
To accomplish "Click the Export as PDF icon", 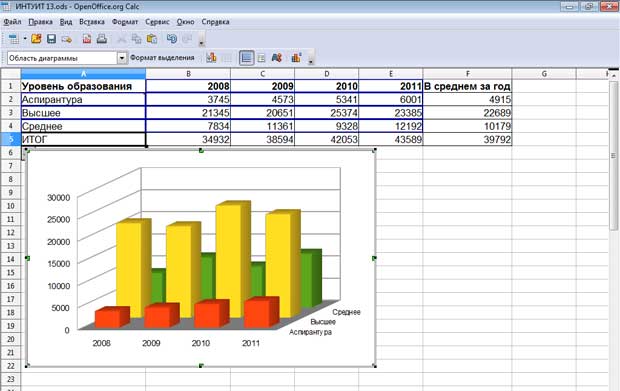I will tap(87, 39).
